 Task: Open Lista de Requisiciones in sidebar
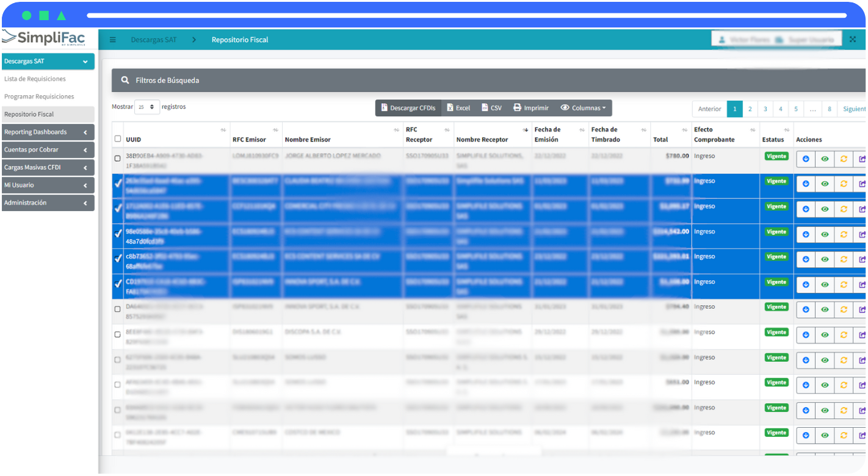35,79
